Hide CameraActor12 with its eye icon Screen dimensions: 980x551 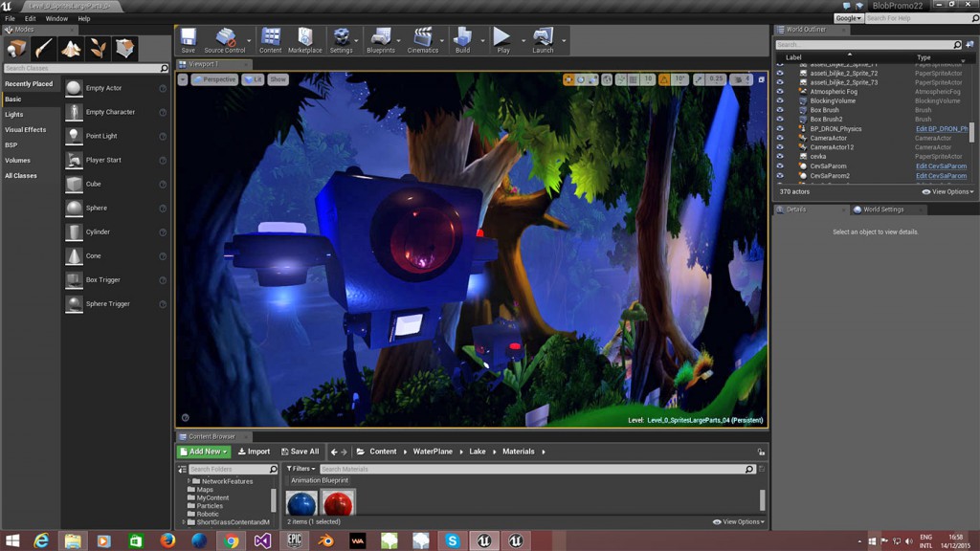pyautogui.click(x=780, y=147)
